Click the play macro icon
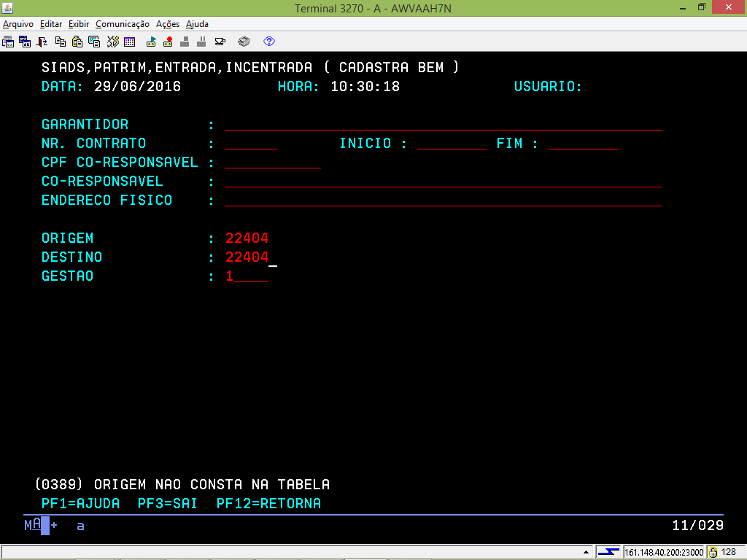747x560 pixels. (x=151, y=42)
